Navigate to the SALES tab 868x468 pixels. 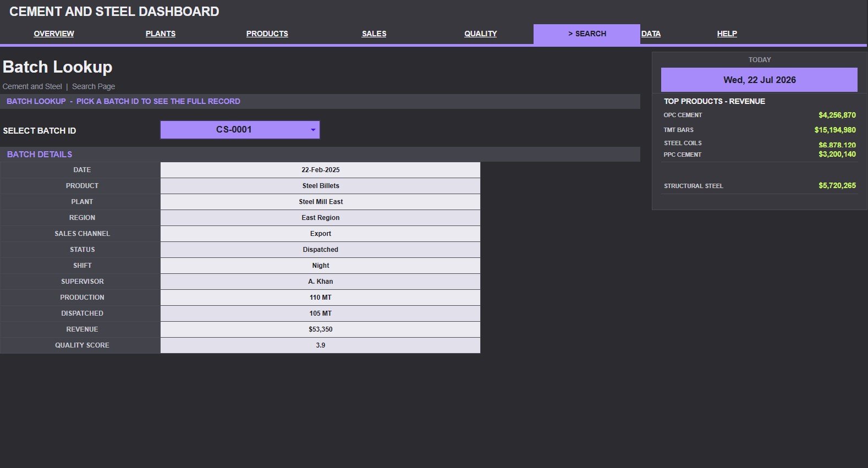(x=374, y=34)
